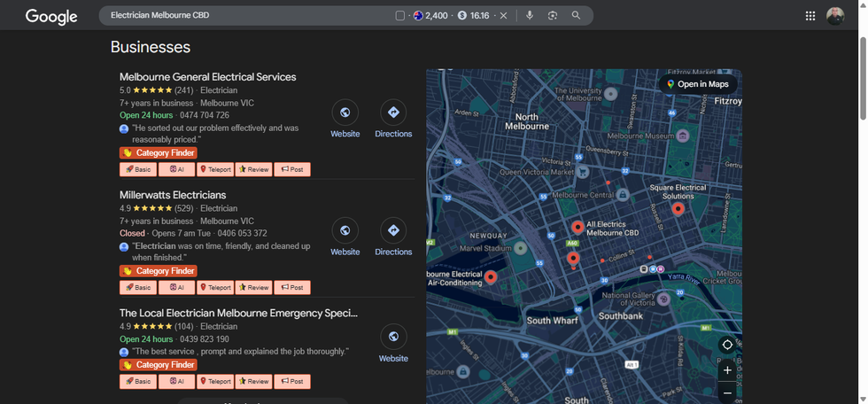Viewport: 868px width, 404px height.
Task: Open Category Finder for Melbourne General Electrical
Action: 159,153
